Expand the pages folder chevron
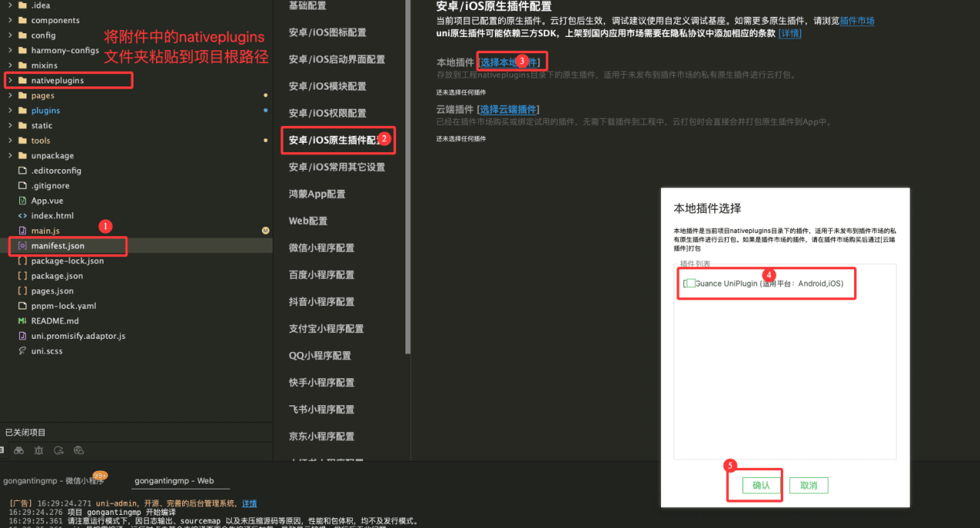 click(x=9, y=96)
